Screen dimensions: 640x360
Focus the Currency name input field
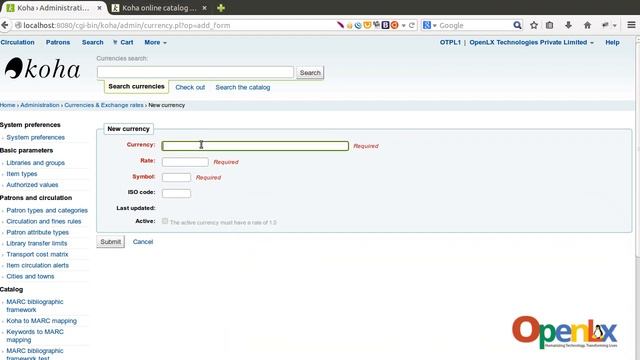255,146
